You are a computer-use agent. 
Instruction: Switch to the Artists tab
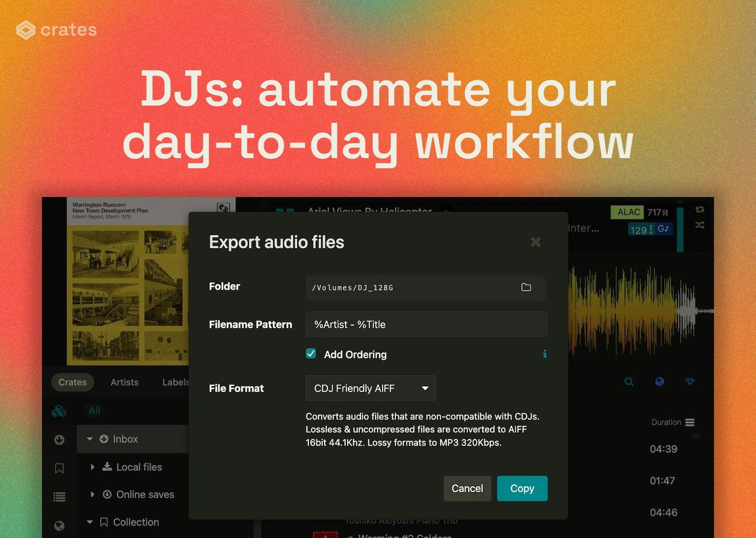(124, 382)
